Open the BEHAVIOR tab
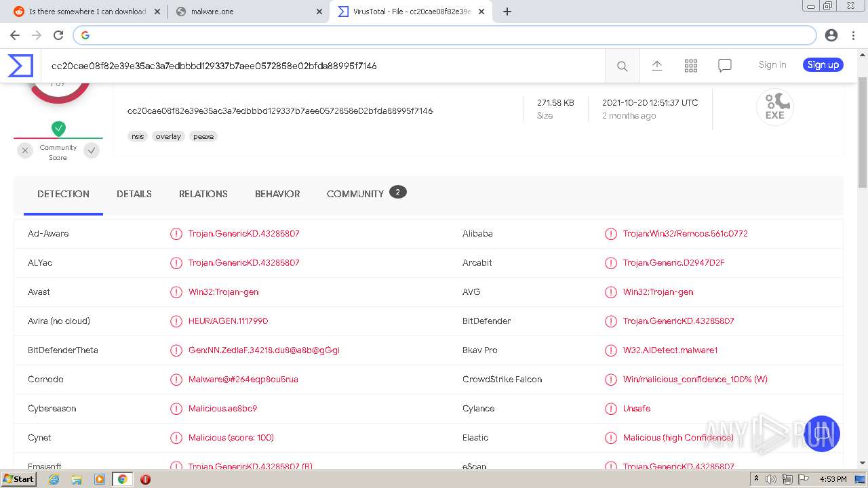868x488 pixels. 277,194
